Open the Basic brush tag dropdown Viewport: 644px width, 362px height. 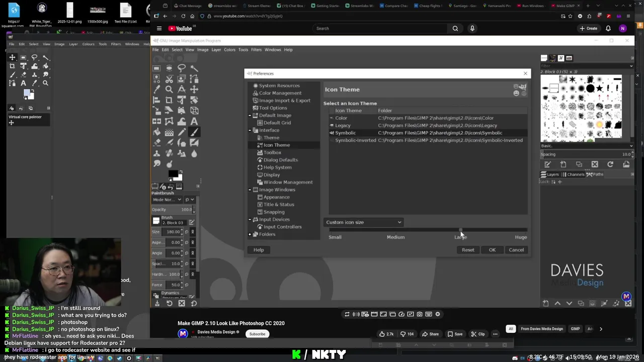(x=587, y=146)
